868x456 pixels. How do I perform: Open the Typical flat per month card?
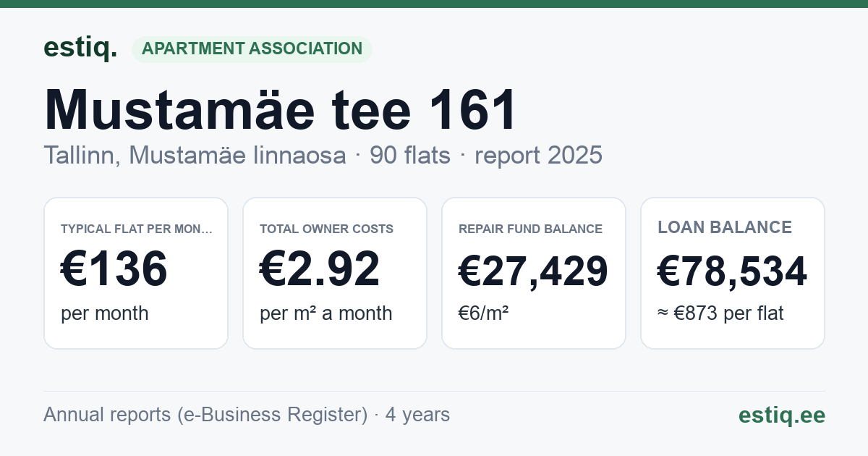136,273
